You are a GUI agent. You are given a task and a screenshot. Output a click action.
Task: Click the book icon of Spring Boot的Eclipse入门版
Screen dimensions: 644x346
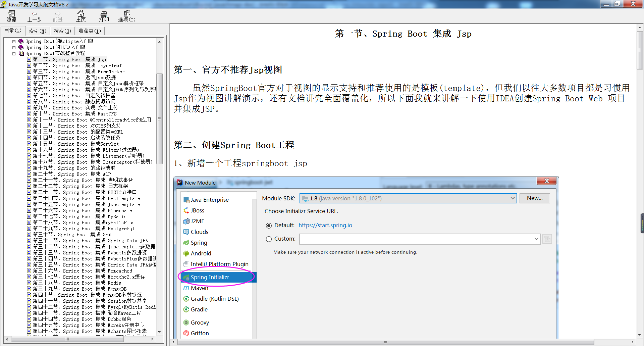coord(21,41)
